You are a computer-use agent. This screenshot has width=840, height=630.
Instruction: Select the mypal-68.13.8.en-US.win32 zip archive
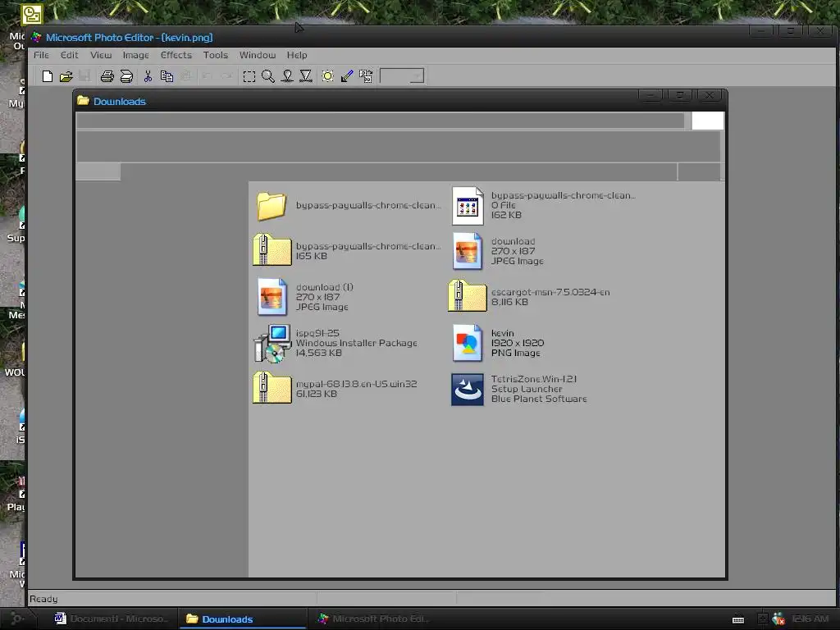point(336,389)
